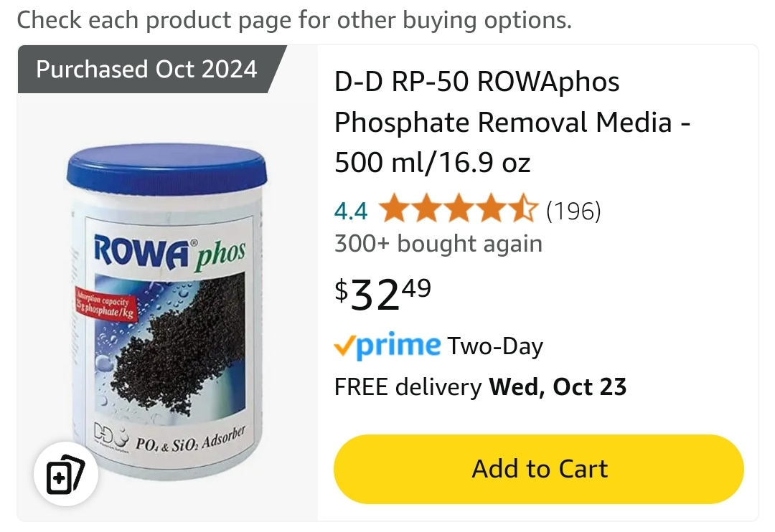
Task: Click the first orange star
Action: point(395,209)
